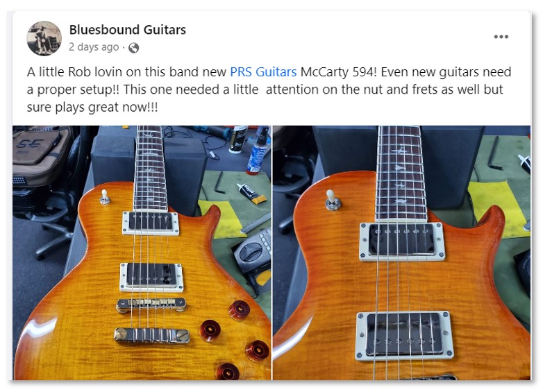Click the neck pickup in left photo

(151, 223)
